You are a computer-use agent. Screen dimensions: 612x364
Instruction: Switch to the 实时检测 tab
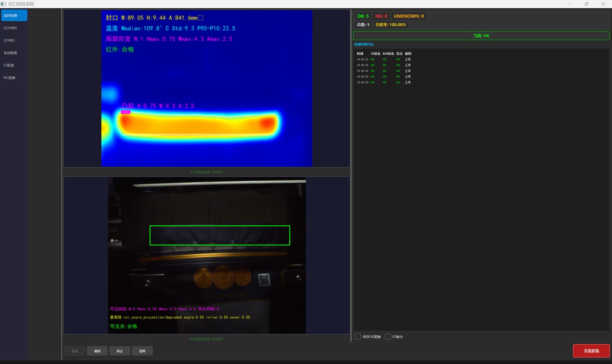point(14,15)
